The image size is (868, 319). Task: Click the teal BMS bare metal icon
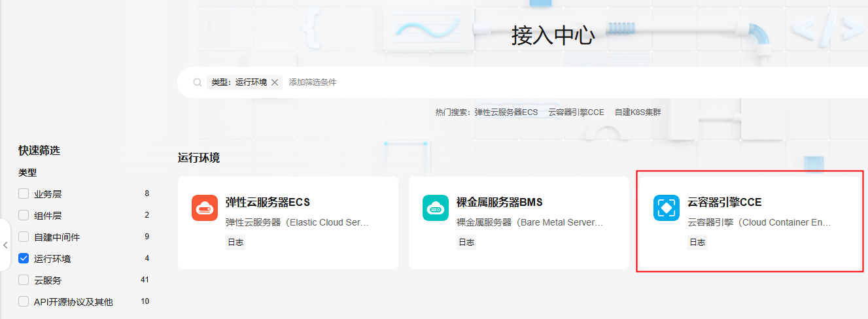click(436, 208)
